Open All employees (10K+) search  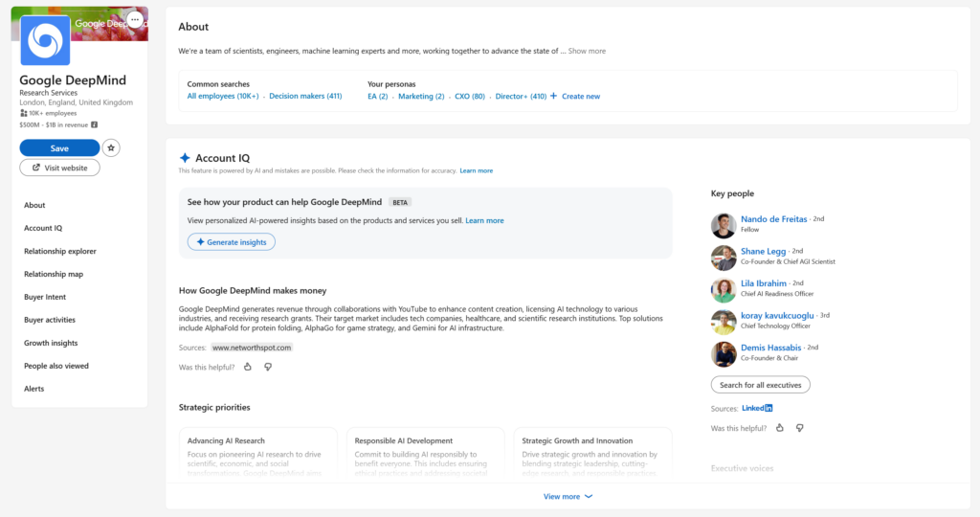[222, 97]
